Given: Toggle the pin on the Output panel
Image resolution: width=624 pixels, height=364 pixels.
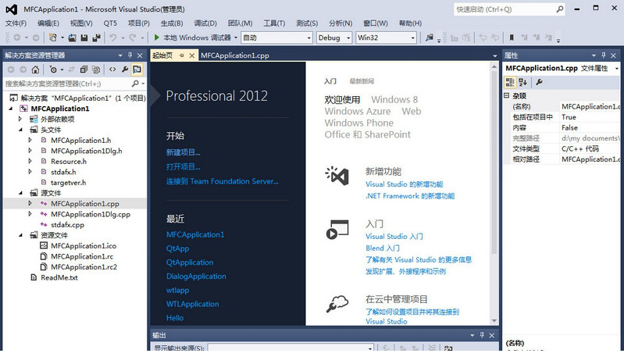Looking at the screenshot, I should coord(482,335).
